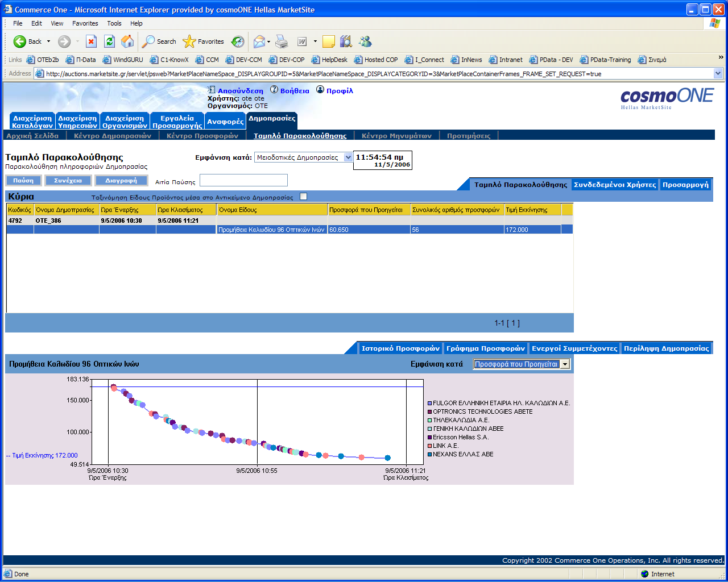Stop page loading with the red X
The image size is (728, 582).
pyautogui.click(x=92, y=41)
